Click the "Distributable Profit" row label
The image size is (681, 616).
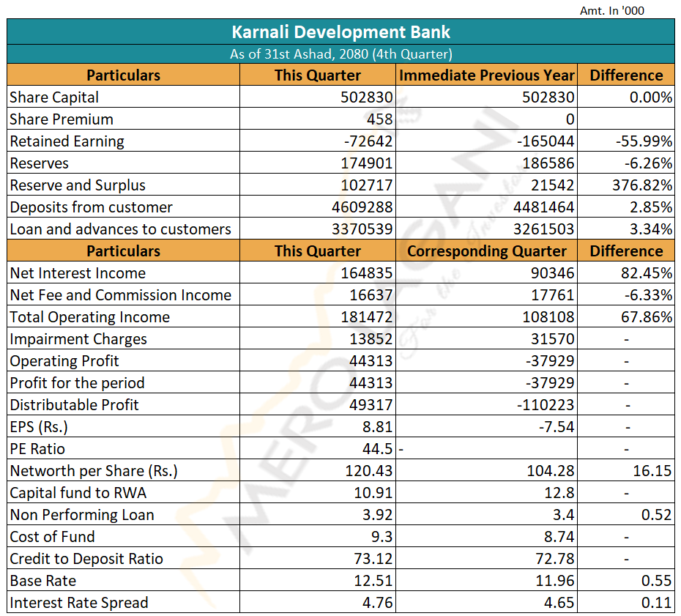pyautogui.click(x=74, y=405)
